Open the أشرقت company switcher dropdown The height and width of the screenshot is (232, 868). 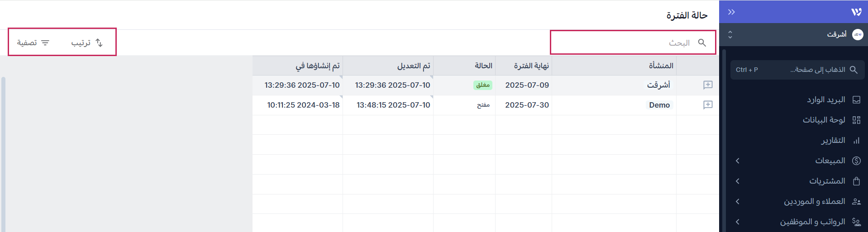(x=730, y=34)
